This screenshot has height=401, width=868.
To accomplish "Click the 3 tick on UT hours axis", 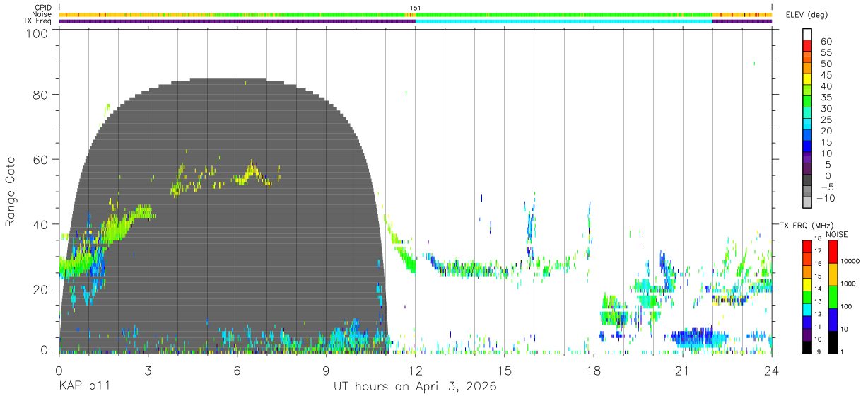I will tap(148, 370).
